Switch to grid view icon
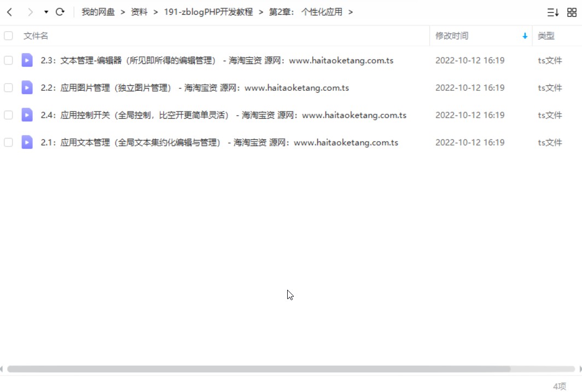582x392 pixels. [572, 12]
